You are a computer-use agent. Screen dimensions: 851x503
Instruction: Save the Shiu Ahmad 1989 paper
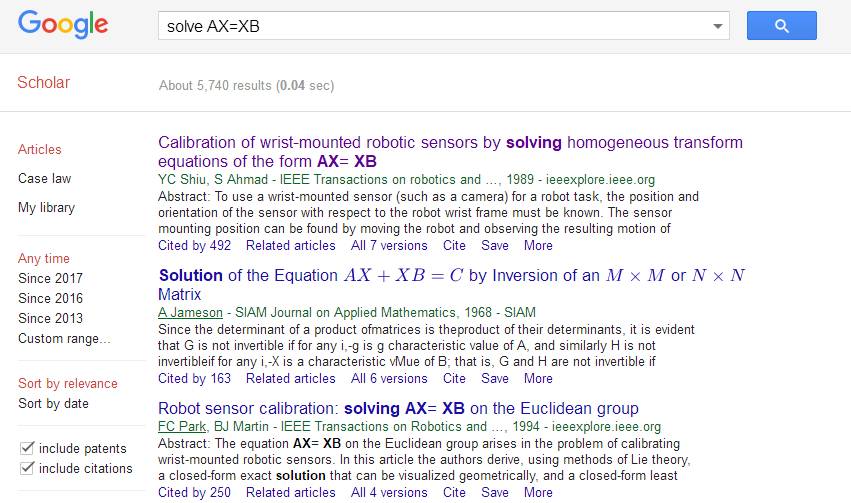495,245
